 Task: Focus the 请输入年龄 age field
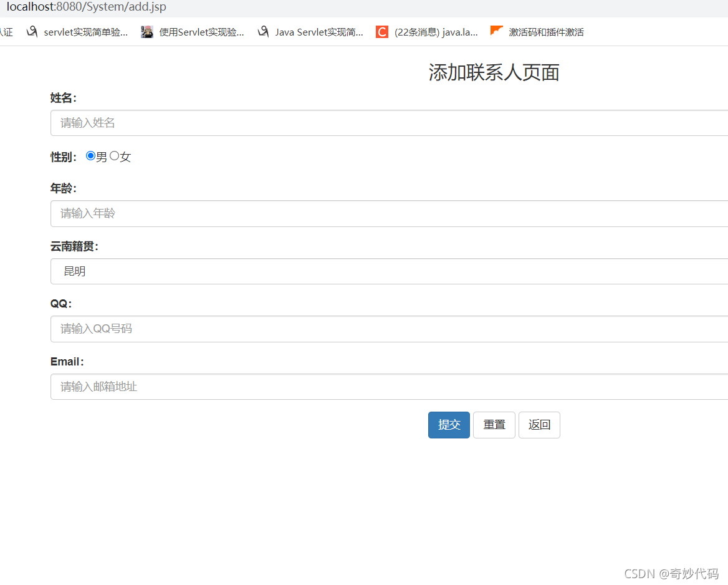pos(389,213)
